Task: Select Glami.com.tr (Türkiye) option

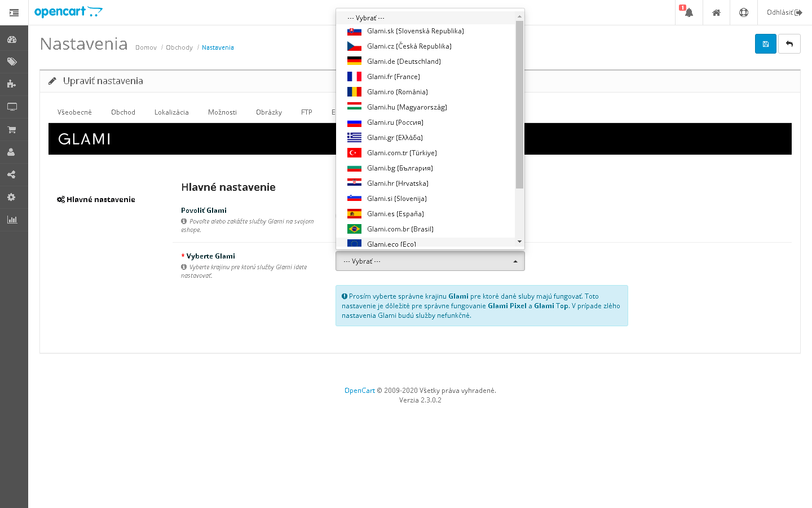Action: point(426,153)
